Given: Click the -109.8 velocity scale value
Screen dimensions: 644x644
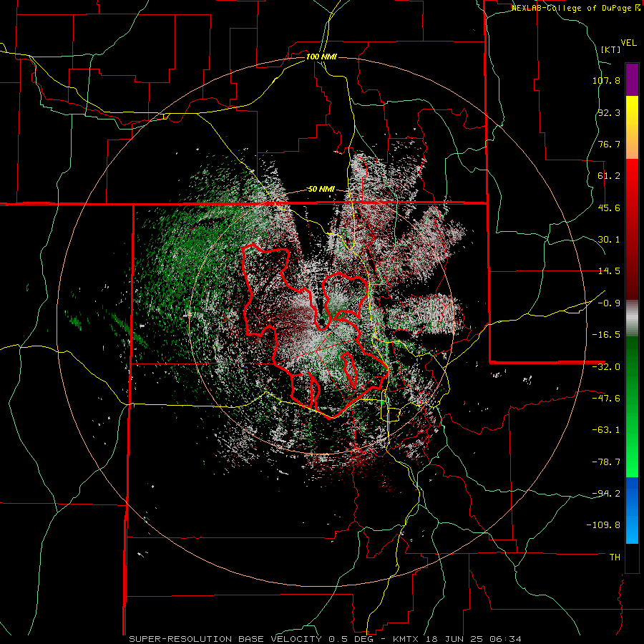Looking at the screenshot, I should tap(603, 525).
